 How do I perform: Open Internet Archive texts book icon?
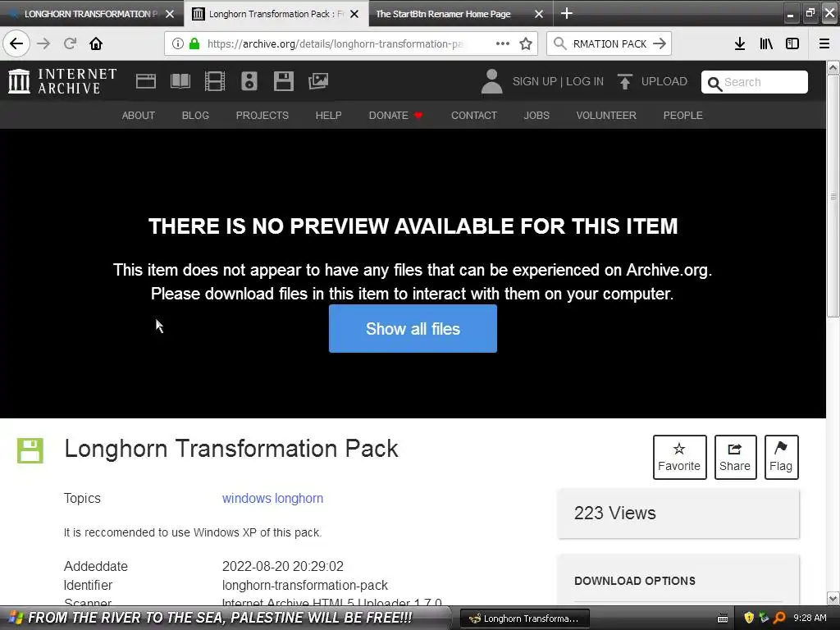[x=180, y=81]
